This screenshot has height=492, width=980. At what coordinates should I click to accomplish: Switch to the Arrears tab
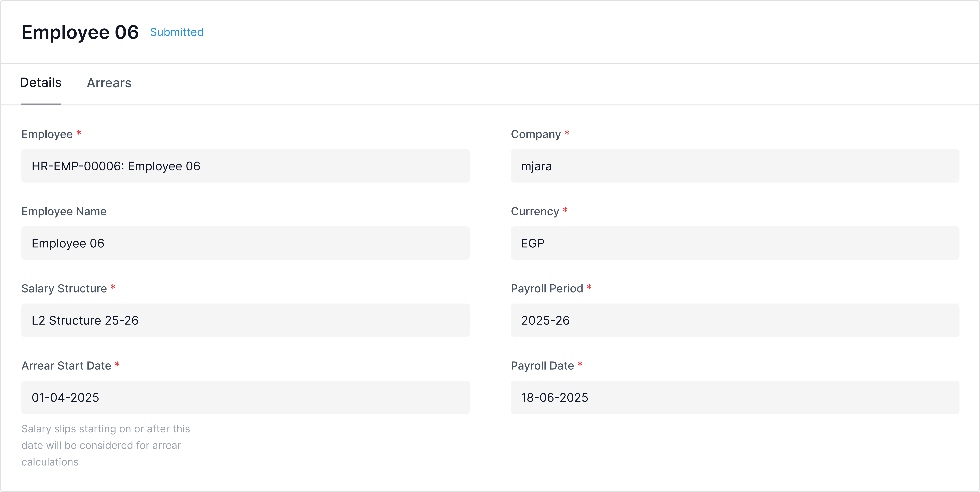[x=109, y=83]
